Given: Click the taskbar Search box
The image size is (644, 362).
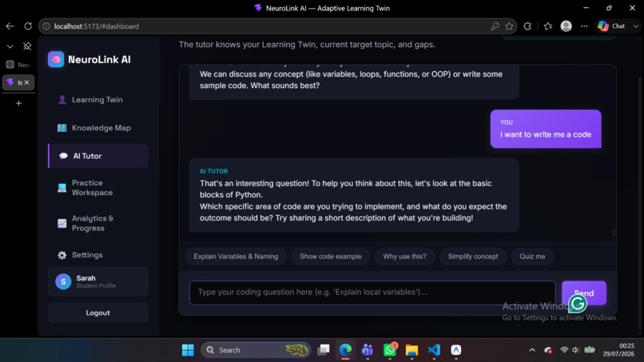Looking at the screenshot, I should 256,350.
